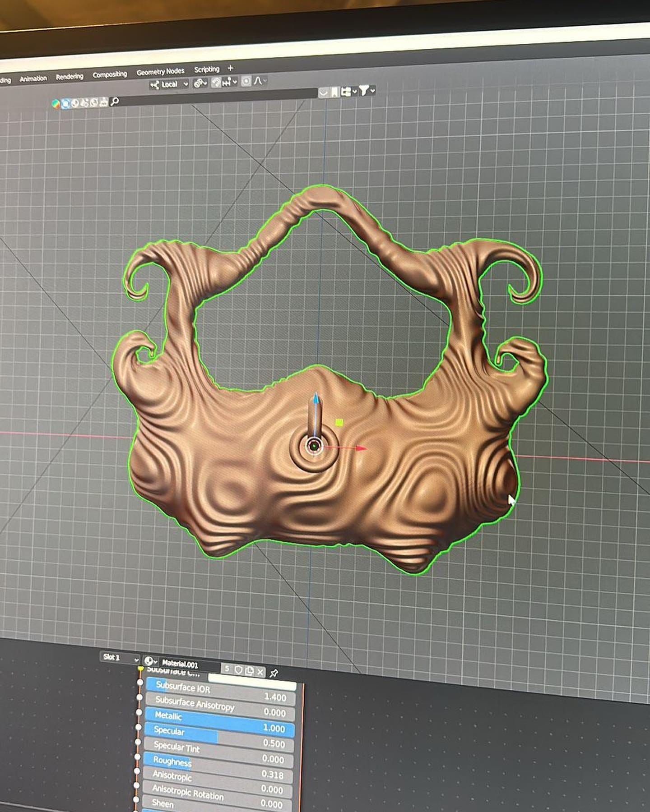This screenshot has height=812, width=650.
Task: Toggle the fake user shield icon
Action: pos(238,670)
